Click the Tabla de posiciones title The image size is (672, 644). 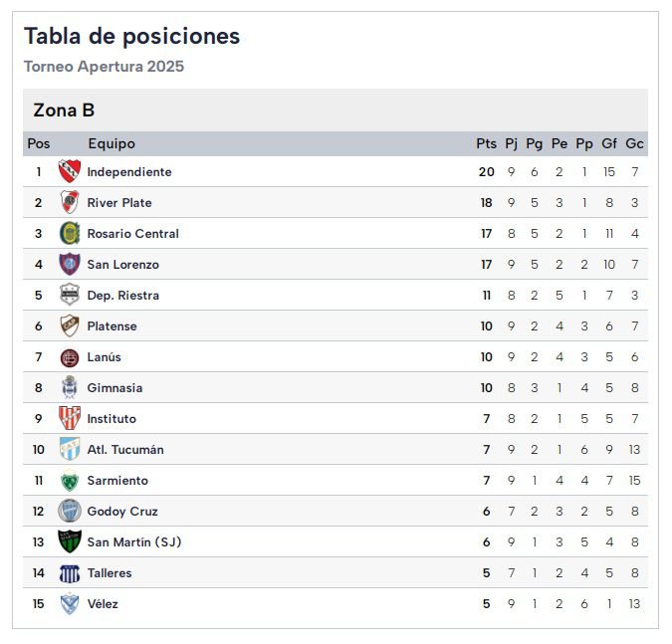131,37
